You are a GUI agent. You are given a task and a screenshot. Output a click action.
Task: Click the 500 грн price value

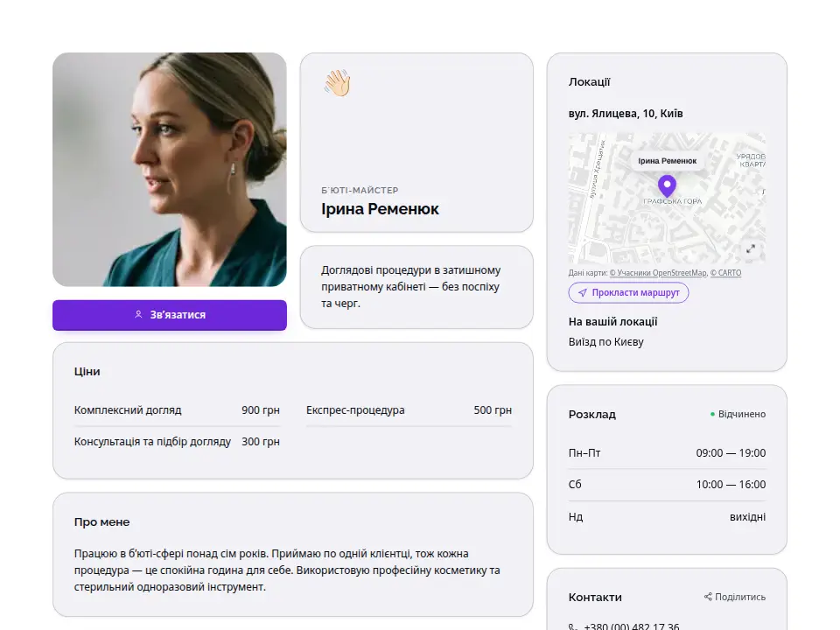493,410
